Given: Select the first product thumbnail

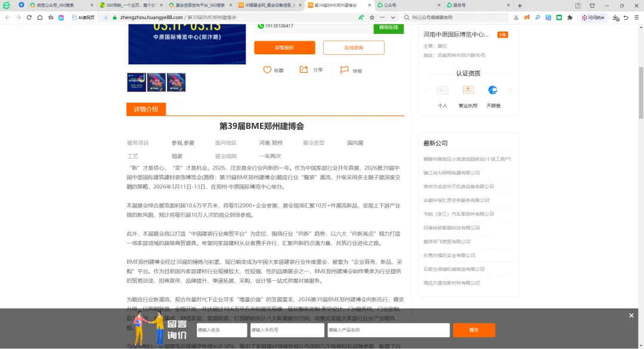Looking at the screenshot, I should tap(137, 82).
